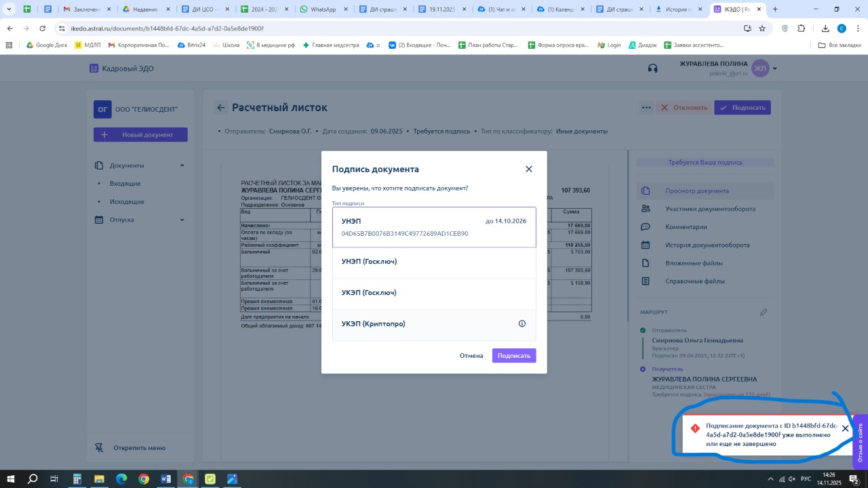Close the signature dialog with the X icon
Screen dimensions: 868x488
click(529, 169)
